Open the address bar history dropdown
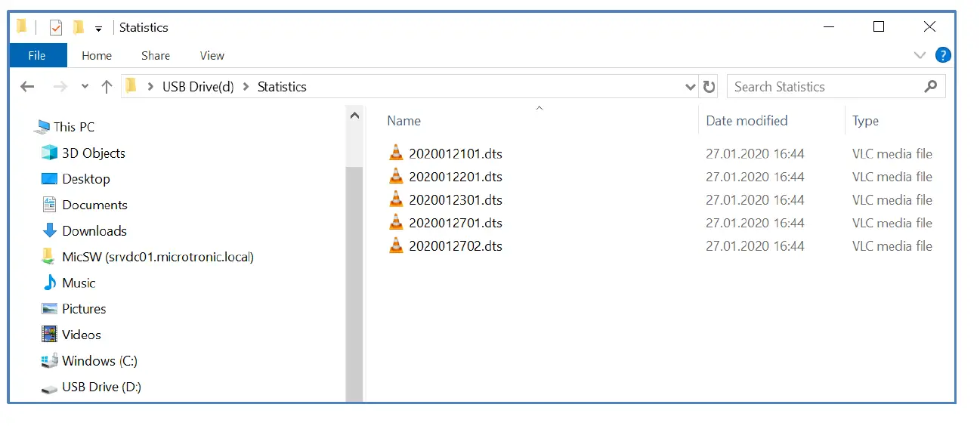The image size is (980, 426). [x=690, y=87]
